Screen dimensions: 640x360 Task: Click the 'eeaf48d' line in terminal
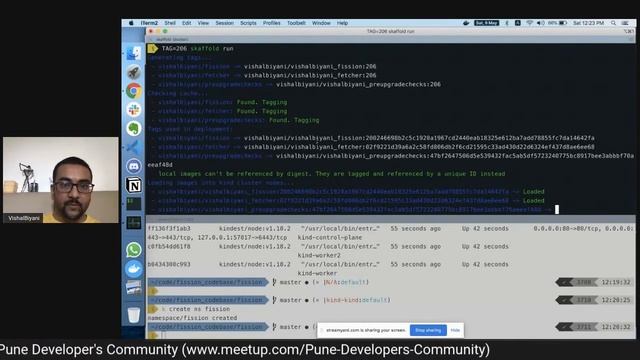coord(160,165)
